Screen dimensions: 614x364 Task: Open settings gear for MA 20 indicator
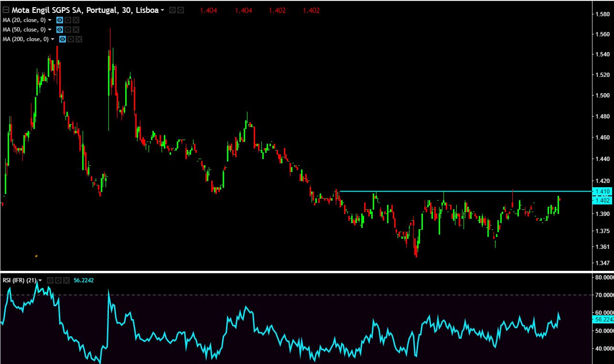click(x=68, y=20)
